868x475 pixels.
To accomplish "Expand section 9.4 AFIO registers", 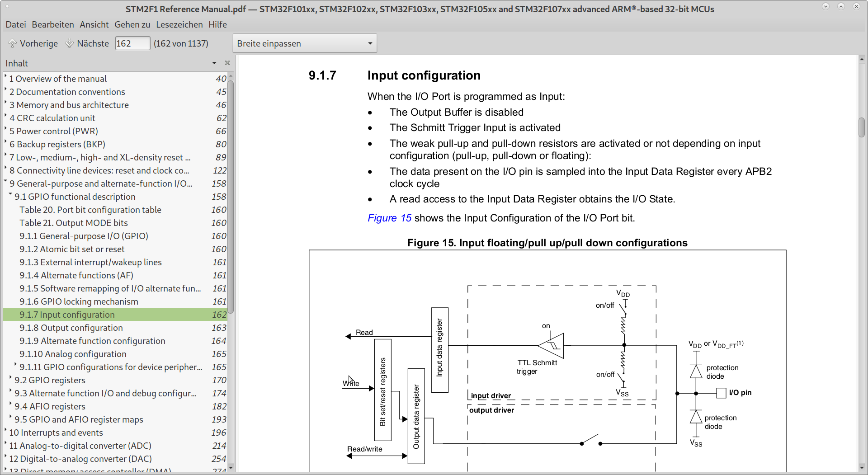I will pos(11,404).
